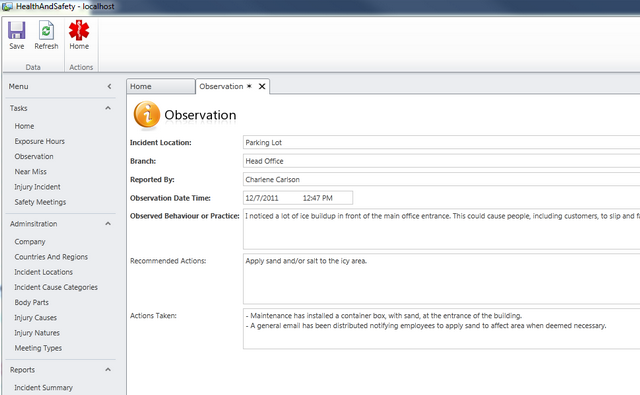Screen dimensions: 640x395
Task: Open Home in the Tasks menu
Action: [24, 126]
